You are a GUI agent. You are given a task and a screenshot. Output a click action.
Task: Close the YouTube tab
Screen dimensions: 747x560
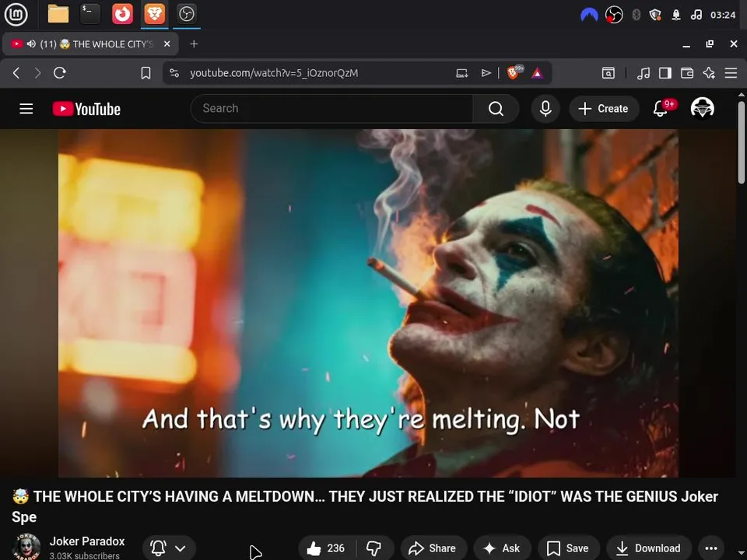point(167,44)
